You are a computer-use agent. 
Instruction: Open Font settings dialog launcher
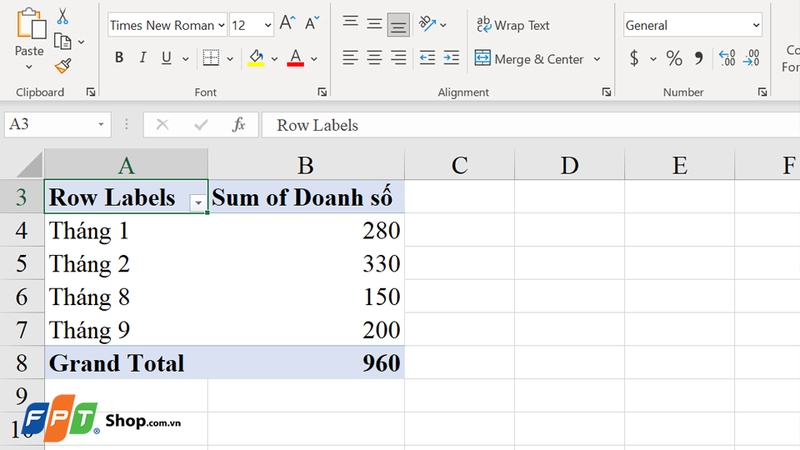[322, 92]
